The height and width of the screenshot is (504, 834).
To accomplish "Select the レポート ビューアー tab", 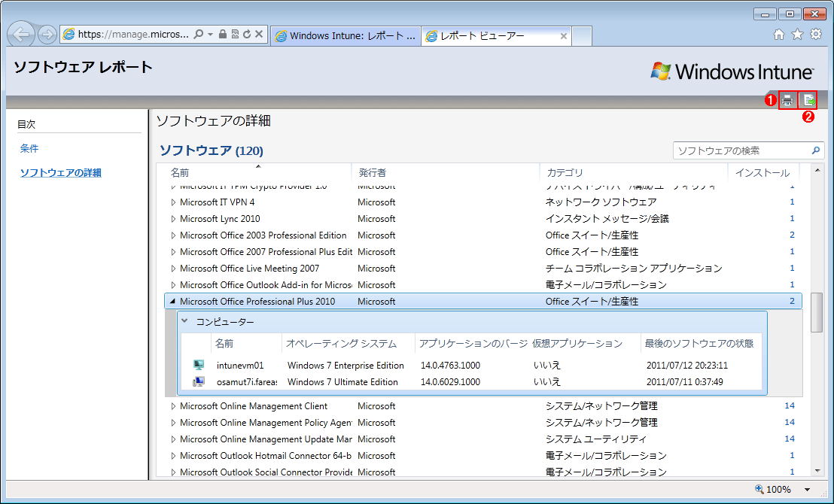I will pos(496,35).
